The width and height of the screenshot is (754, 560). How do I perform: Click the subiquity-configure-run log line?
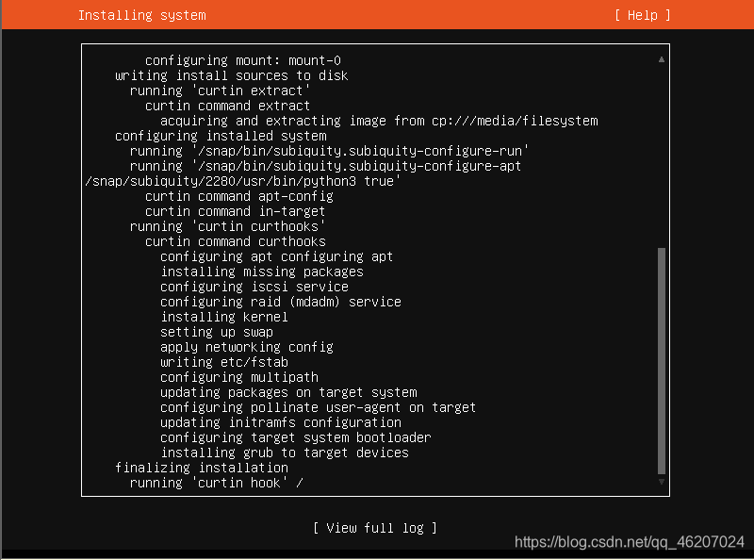tap(329, 151)
